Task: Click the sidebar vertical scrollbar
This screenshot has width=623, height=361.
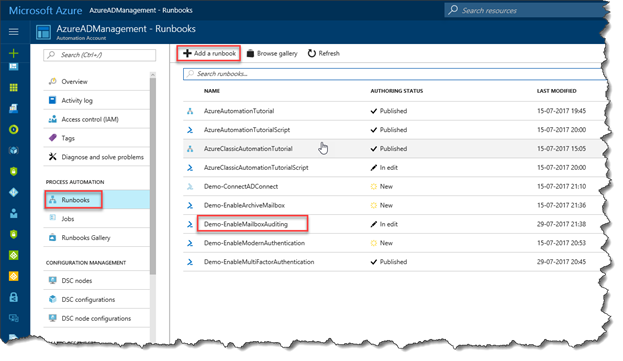Action: [x=153, y=176]
